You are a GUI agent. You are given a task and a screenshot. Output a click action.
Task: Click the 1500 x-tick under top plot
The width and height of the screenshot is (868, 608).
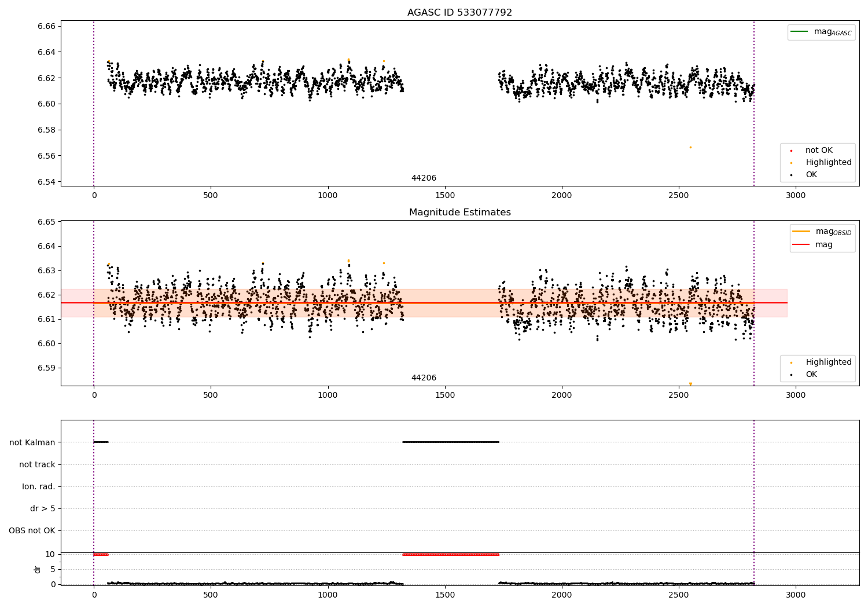point(444,196)
